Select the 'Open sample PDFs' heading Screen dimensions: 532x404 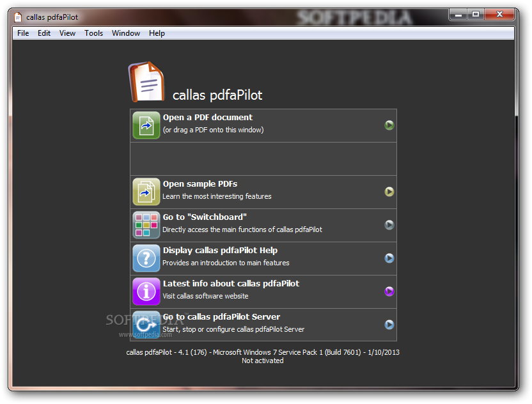200,184
